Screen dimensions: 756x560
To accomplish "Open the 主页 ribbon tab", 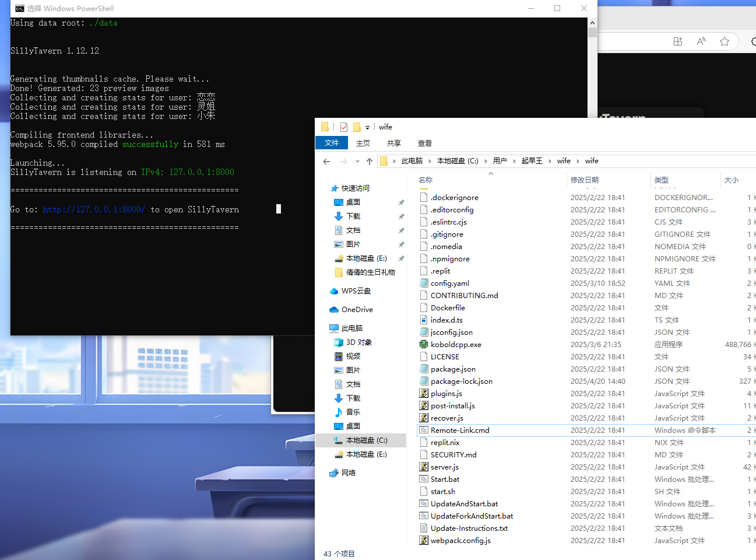I will pos(363,143).
